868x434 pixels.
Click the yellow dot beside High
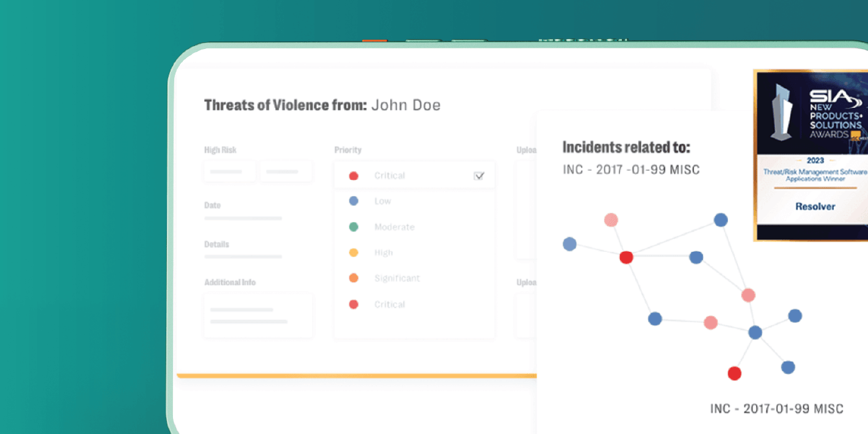[353, 252]
